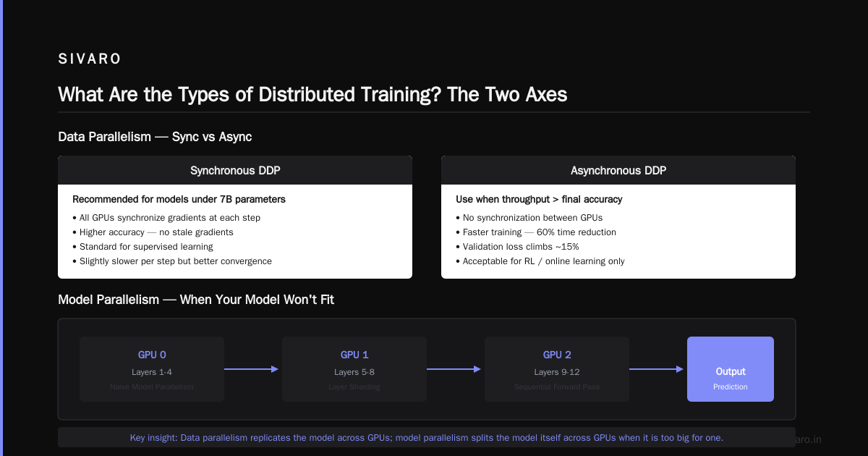The width and height of the screenshot is (868, 456).
Task: Select the 'Layers 1-4' text
Action: [x=152, y=372]
